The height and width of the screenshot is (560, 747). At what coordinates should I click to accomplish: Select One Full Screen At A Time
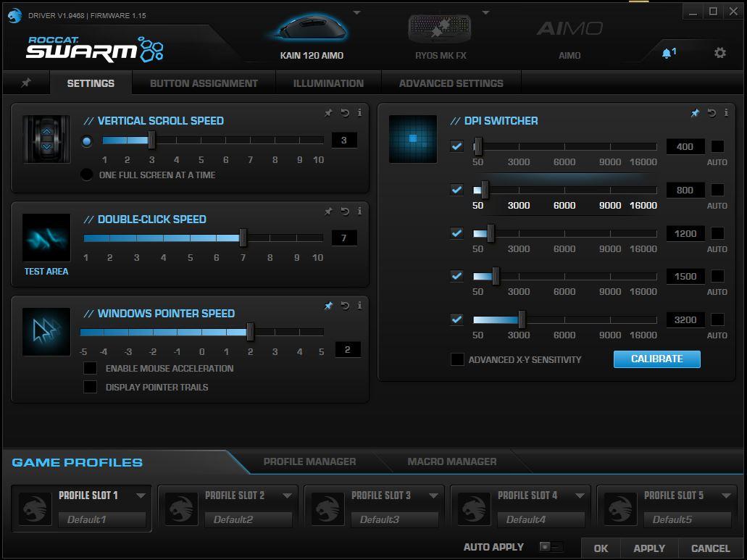point(87,175)
